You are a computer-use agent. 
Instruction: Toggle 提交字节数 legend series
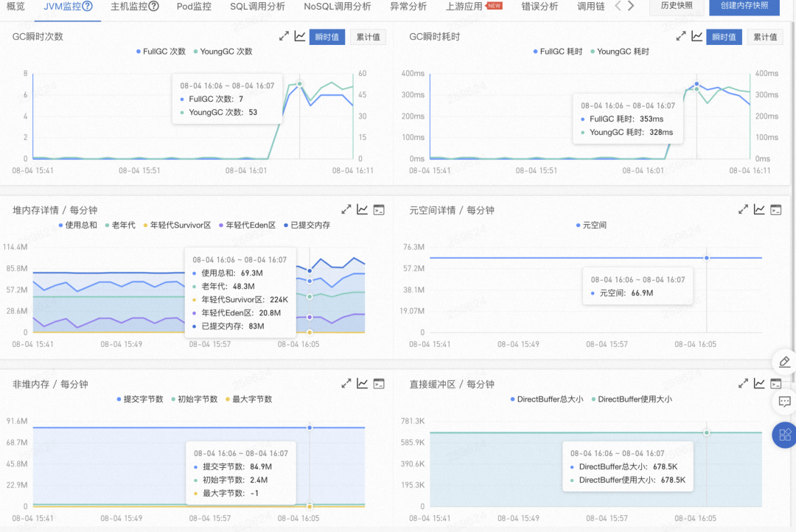tap(140, 399)
